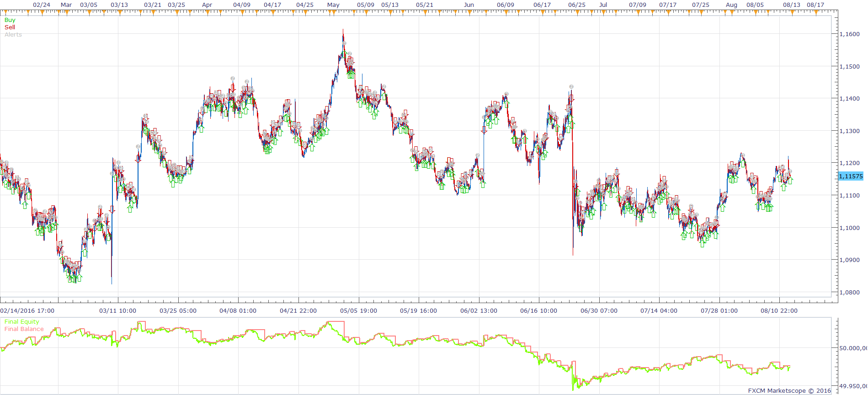
Task: Click the 04/17 date on top axis
Action: 272,5
